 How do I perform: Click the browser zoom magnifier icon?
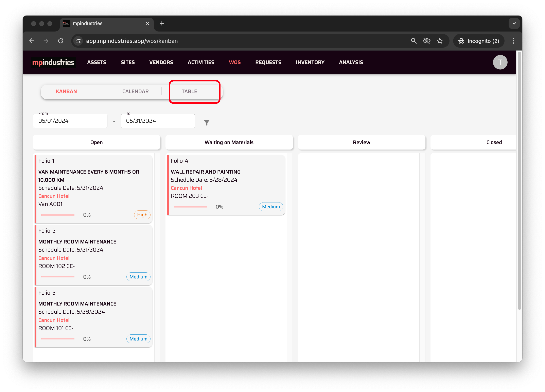point(414,41)
